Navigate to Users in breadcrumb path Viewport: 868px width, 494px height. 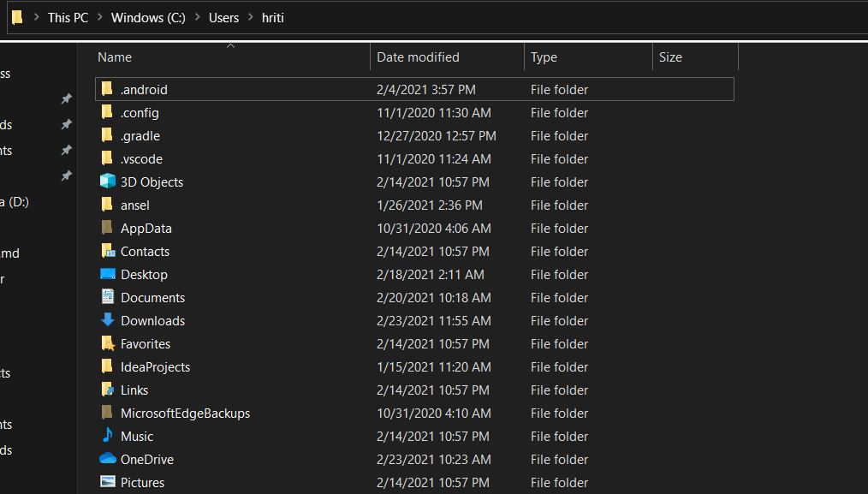coord(223,17)
